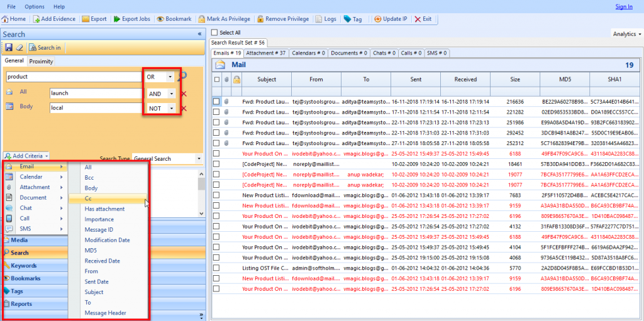Select Mark As Privilege lock icon
This screenshot has height=321, width=644.
click(x=201, y=19)
